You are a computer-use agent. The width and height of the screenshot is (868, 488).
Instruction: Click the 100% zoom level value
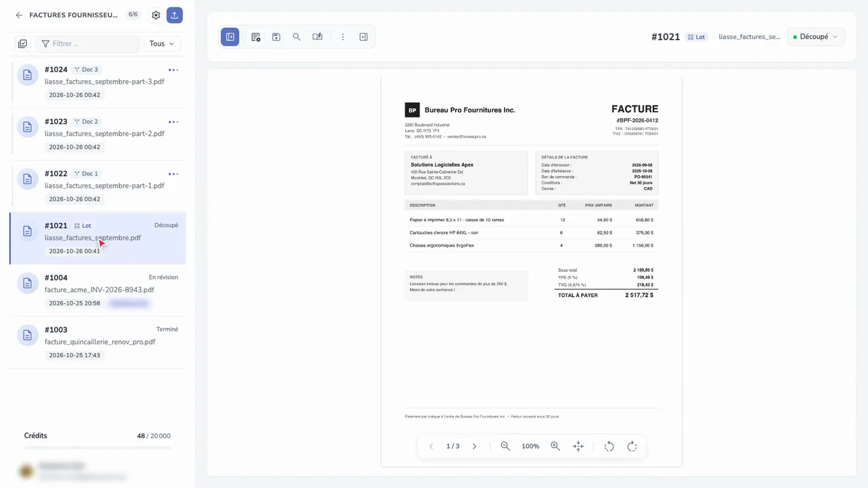[x=530, y=446]
